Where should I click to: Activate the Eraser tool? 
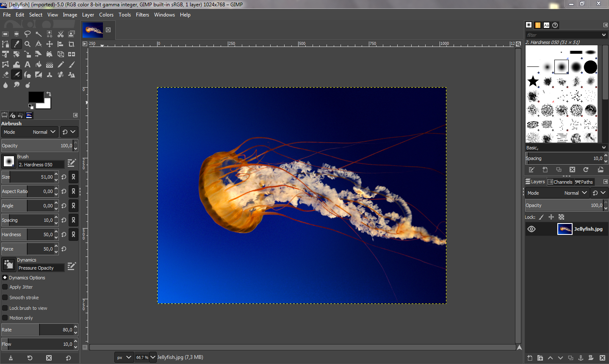(x=6, y=75)
